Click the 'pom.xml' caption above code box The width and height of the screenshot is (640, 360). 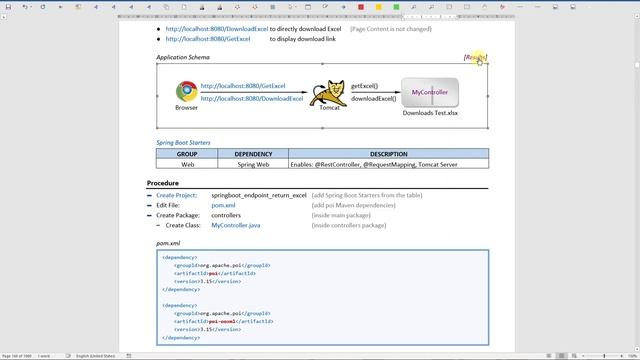[168, 243]
